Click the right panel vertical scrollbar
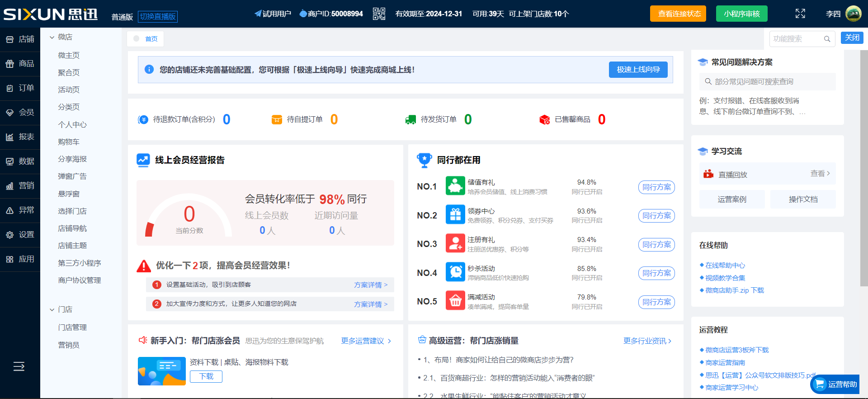The image size is (868, 399). [x=863, y=168]
